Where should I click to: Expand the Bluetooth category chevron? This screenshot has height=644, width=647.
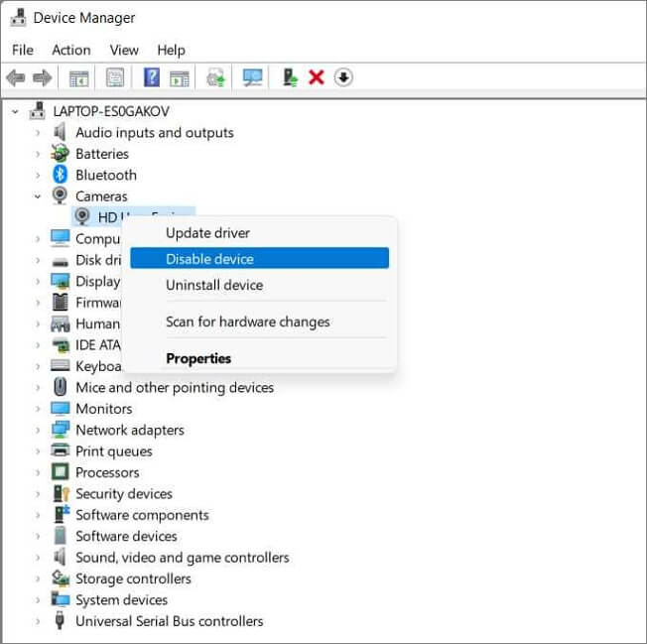[x=38, y=176]
